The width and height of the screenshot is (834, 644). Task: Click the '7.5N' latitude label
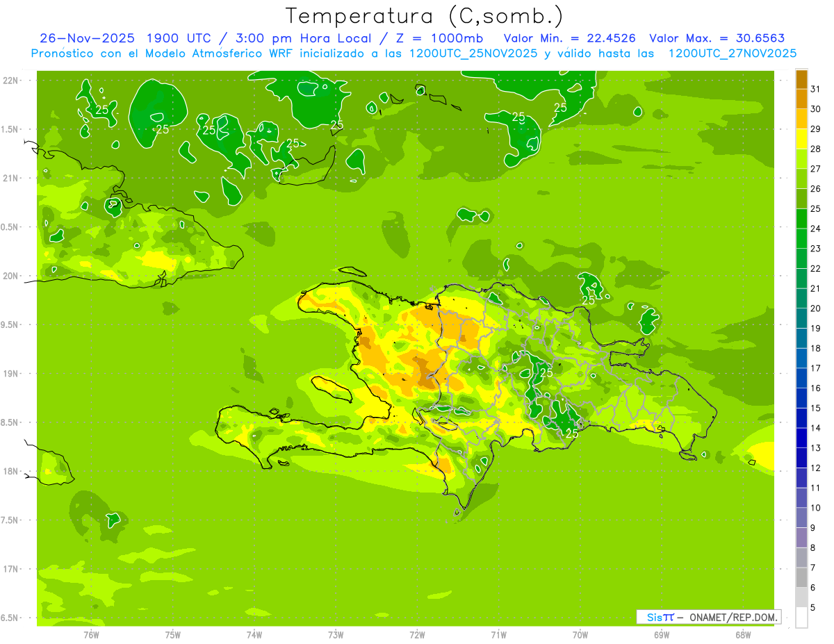tap(10, 520)
